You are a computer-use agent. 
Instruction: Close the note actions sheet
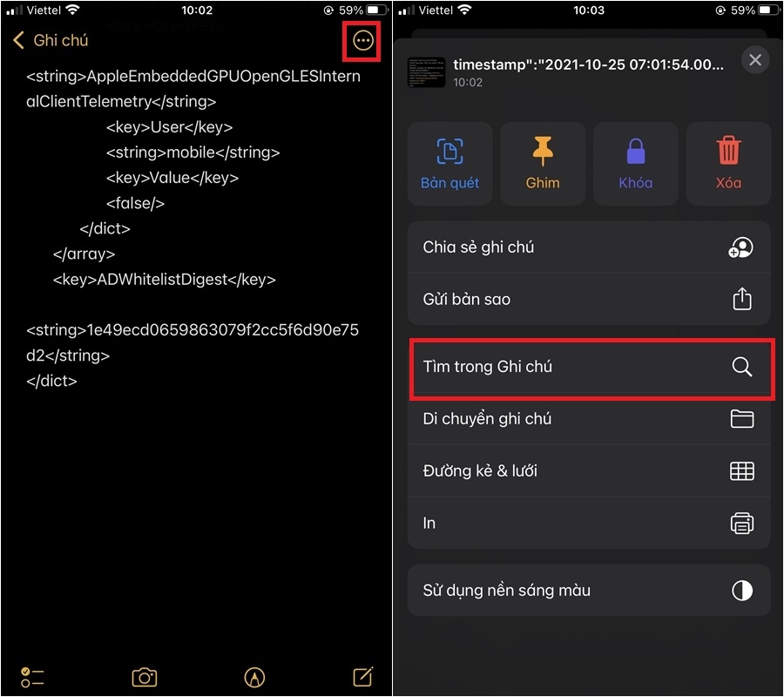coord(755,60)
